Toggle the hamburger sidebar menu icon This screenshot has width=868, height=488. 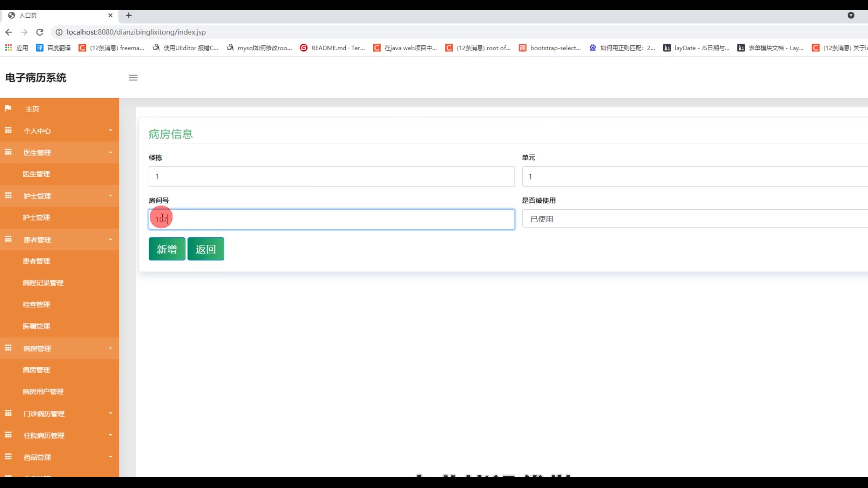pos(133,78)
